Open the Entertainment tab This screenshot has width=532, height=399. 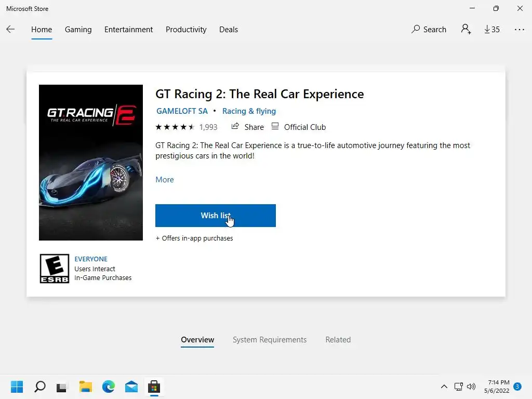(x=129, y=30)
